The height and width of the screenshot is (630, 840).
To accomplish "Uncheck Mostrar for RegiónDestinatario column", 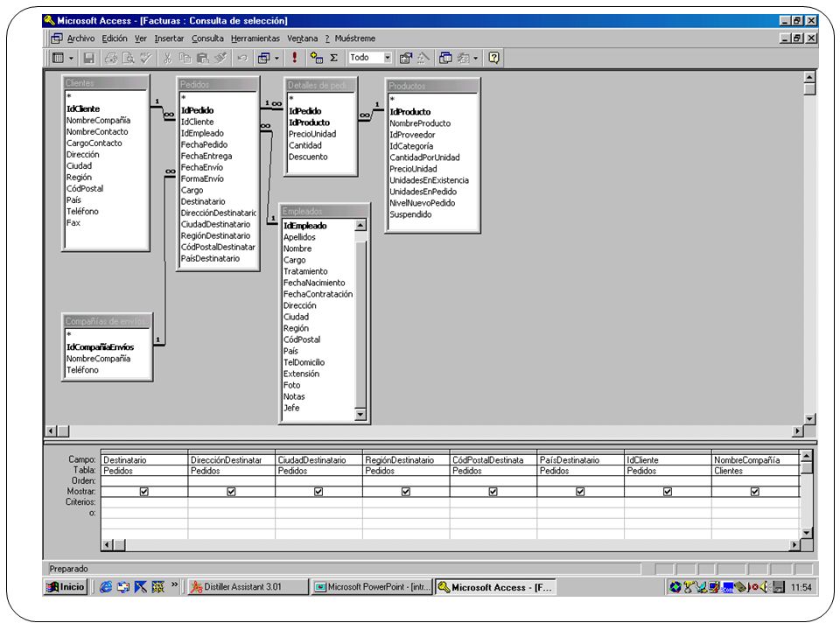I will tap(406, 491).
